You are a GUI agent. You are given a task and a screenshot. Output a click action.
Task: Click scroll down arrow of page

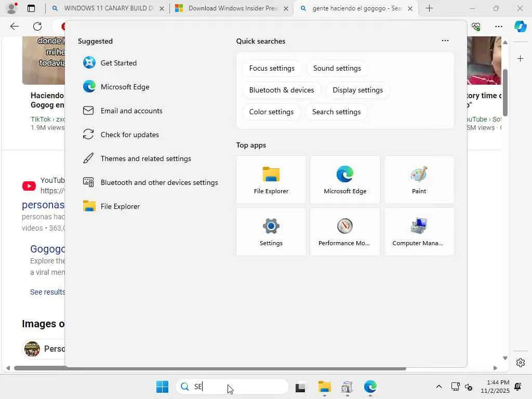(x=505, y=358)
